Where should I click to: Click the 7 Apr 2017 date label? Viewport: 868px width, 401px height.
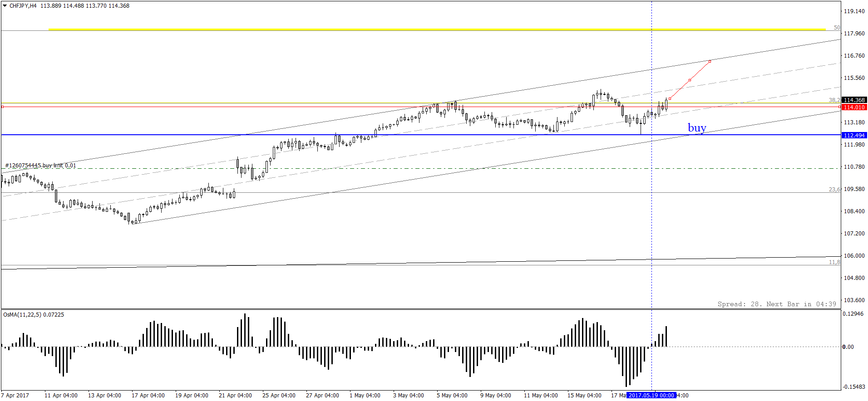(x=15, y=396)
